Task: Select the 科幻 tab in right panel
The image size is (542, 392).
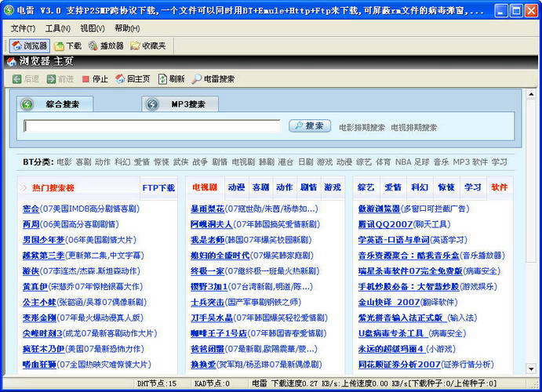Action: coord(420,187)
